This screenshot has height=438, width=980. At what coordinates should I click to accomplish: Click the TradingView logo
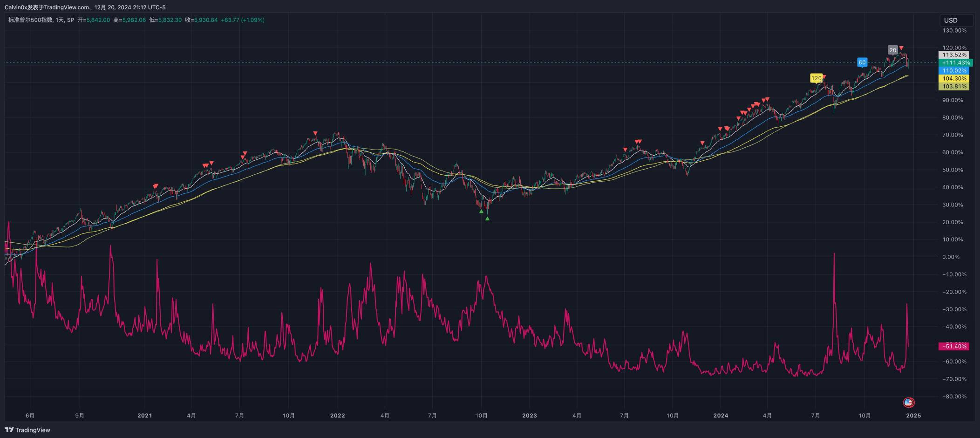[27, 430]
